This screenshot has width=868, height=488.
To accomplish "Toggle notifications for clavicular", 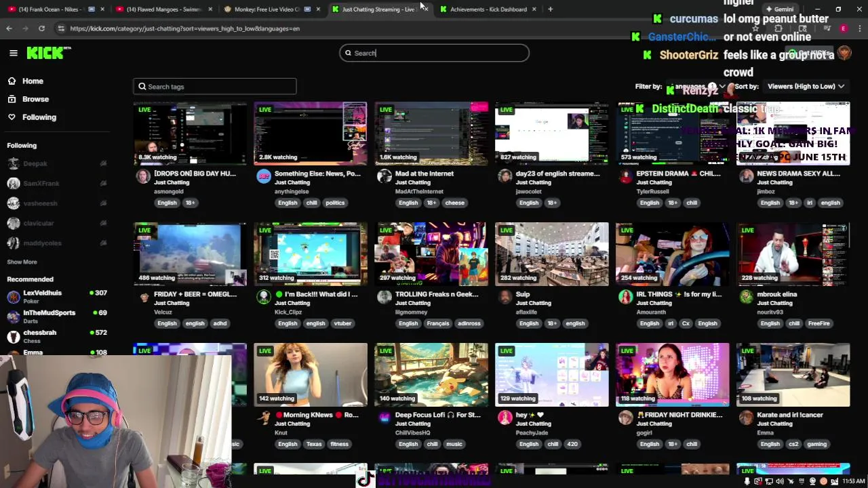I will pos(103,223).
